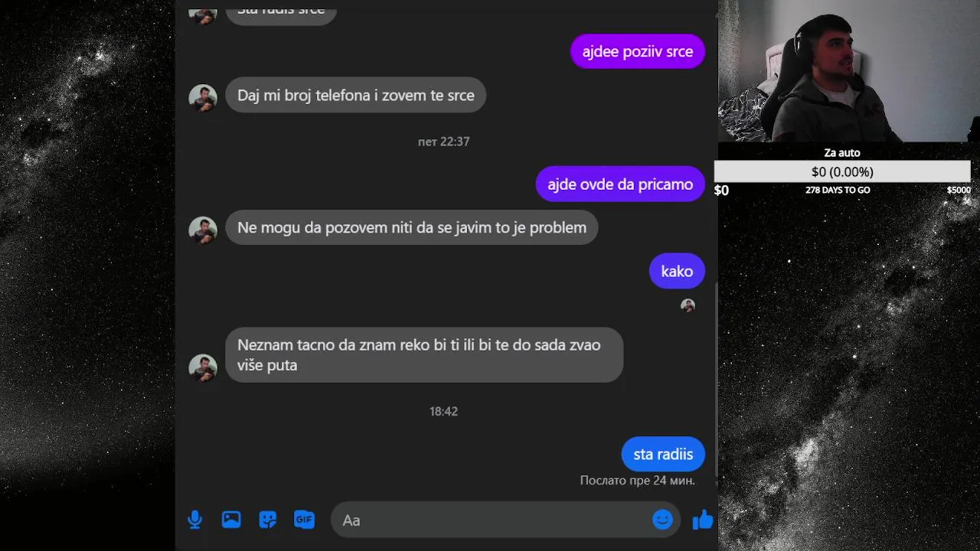Open the emoji picker smiley icon
This screenshot has height=551, width=980.
(x=662, y=520)
